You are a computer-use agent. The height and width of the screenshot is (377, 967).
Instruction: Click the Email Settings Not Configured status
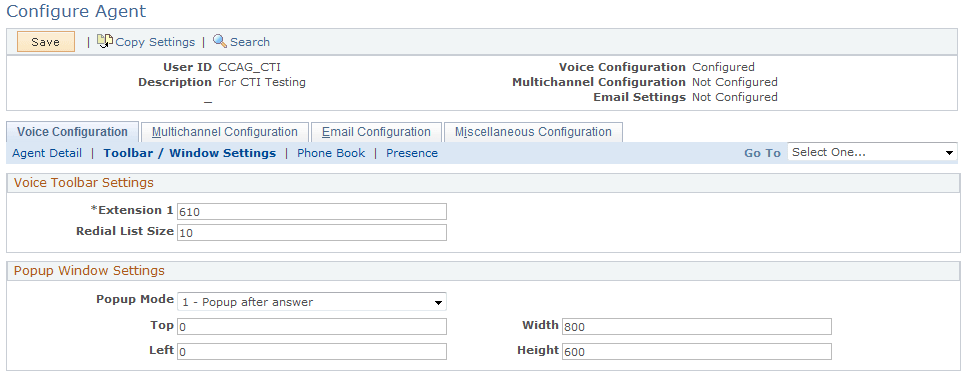[735, 97]
